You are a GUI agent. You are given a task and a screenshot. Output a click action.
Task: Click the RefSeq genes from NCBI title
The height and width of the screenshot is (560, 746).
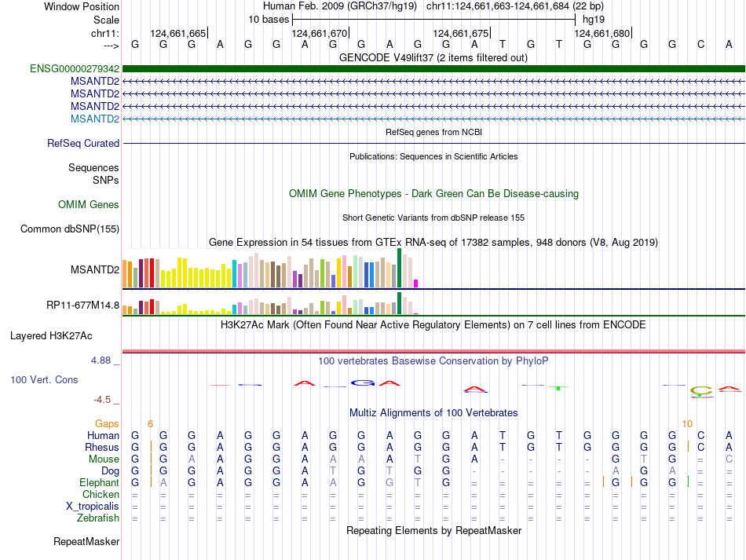click(x=433, y=132)
